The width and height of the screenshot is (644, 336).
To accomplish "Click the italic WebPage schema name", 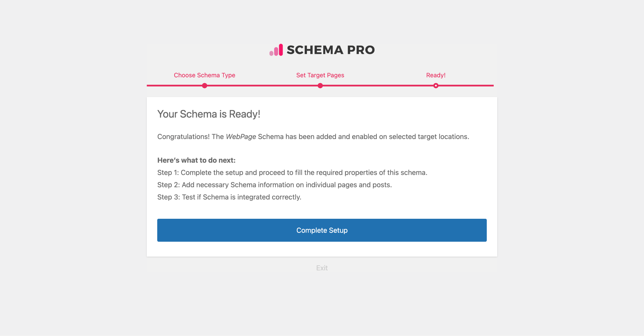I will (x=241, y=137).
